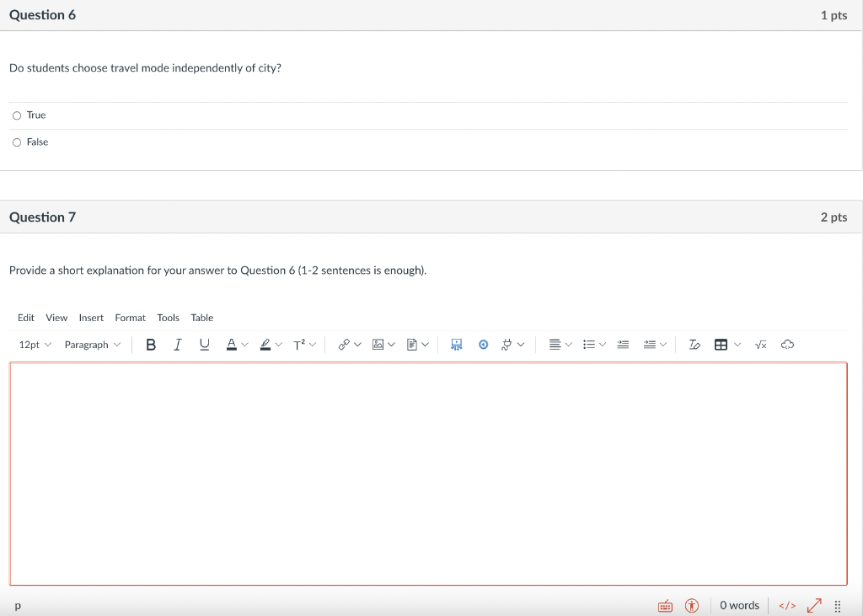Open the Table menu
Image resolution: width=863 pixels, height=616 pixels.
[201, 318]
